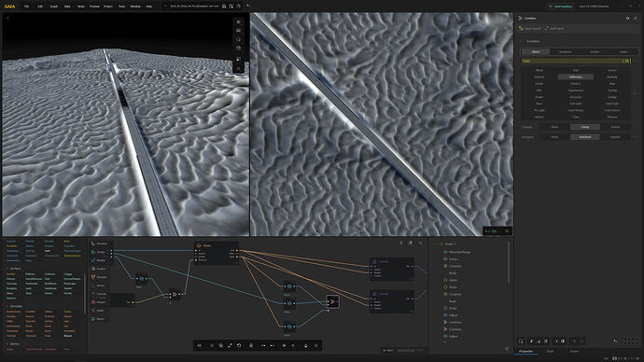
Task: Open the Simulate node category in graph sidebar
Action: tap(99, 277)
